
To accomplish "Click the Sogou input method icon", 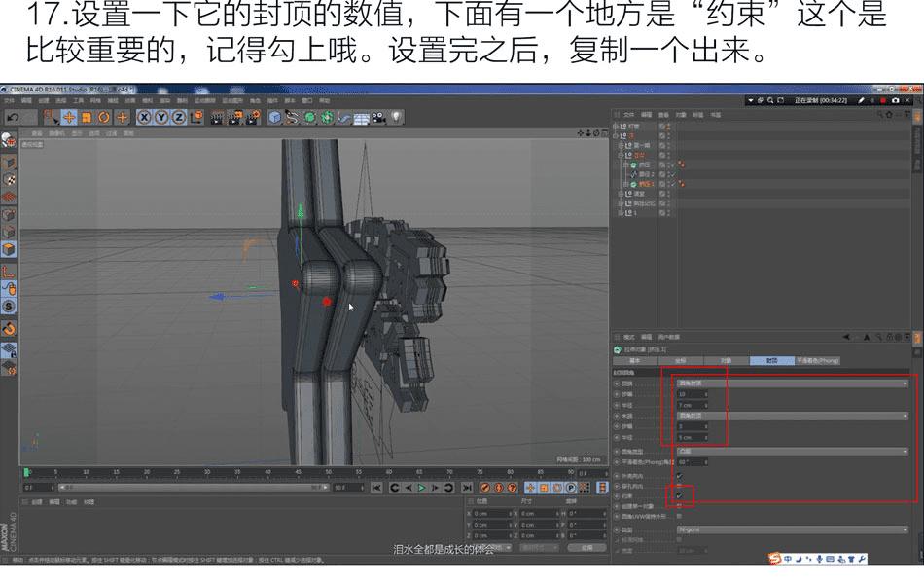I will [x=775, y=558].
